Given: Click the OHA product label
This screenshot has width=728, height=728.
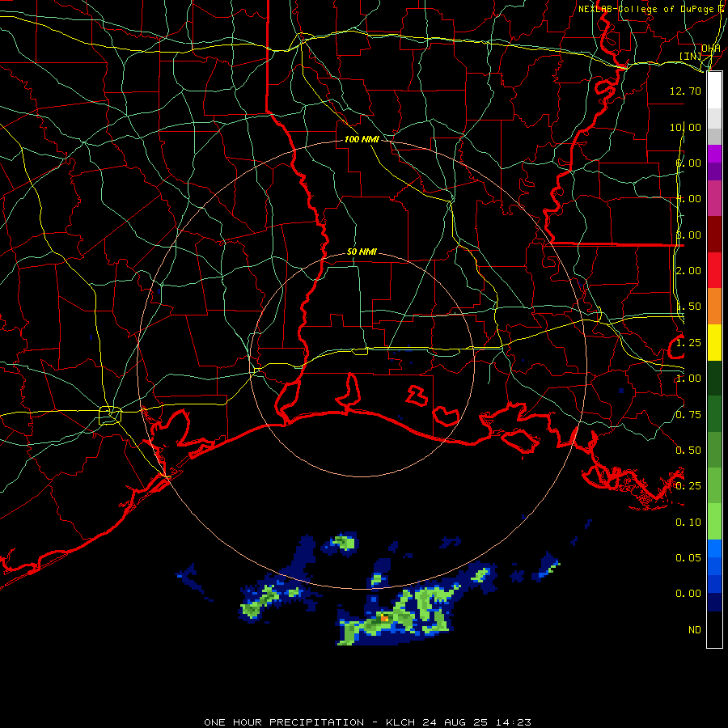Looking at the screenshot, I should [x=711, y=49].
